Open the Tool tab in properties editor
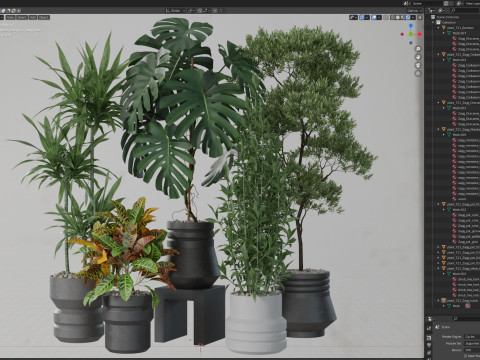The width and height of the screenshot is (480, 360). (x=429, y=328)
